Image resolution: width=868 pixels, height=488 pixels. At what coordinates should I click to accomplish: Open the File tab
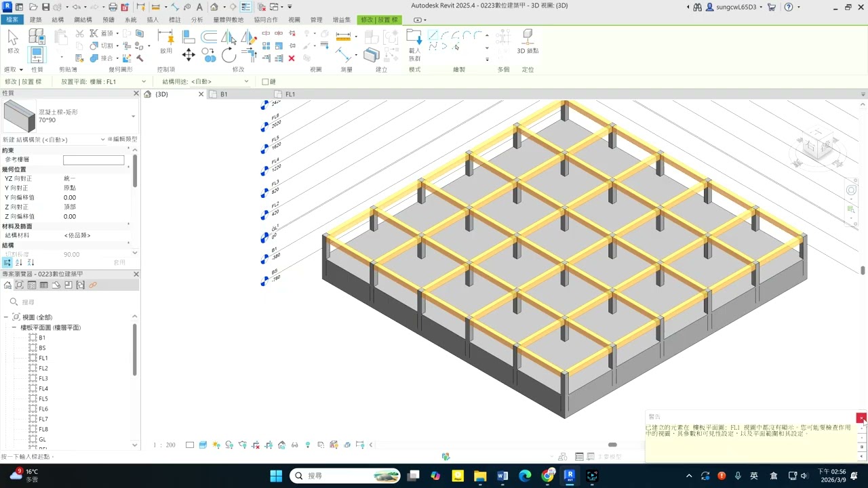click(x=12, y=20)
